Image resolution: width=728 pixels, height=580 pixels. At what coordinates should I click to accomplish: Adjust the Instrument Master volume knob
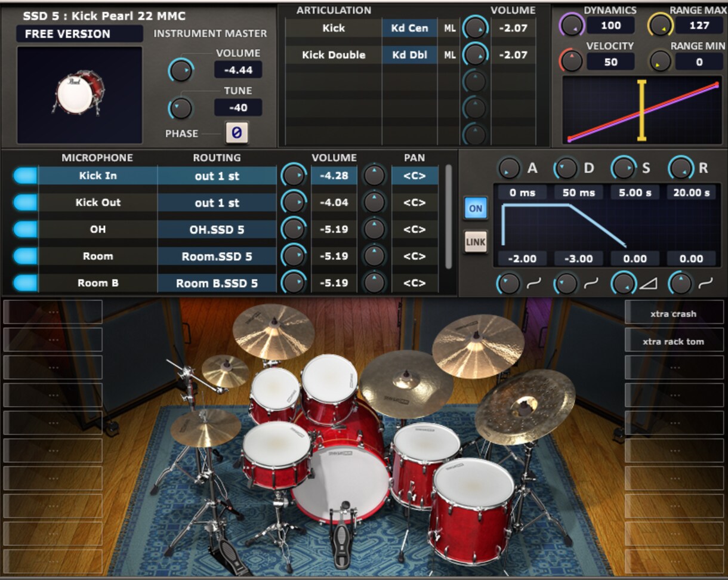pos(180,70)
